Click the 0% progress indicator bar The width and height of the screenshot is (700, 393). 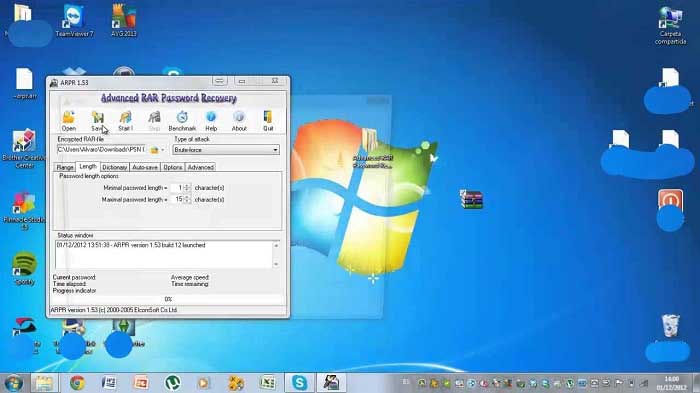tap(168, 299)
